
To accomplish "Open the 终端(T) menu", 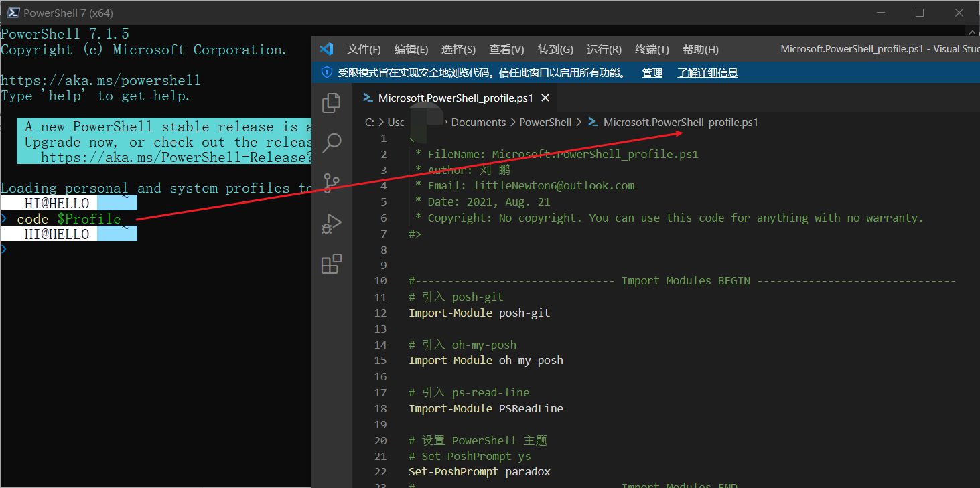I will pyautogui.click(x=652, y=50).
